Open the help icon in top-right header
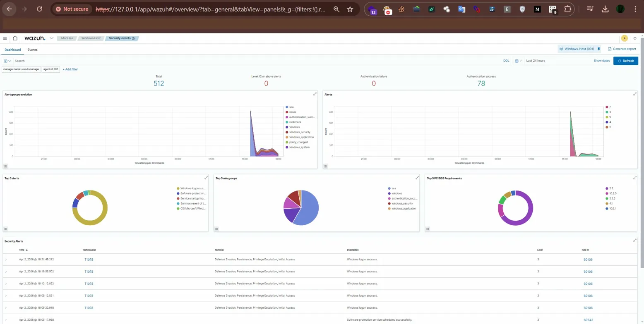 point(635,38)
